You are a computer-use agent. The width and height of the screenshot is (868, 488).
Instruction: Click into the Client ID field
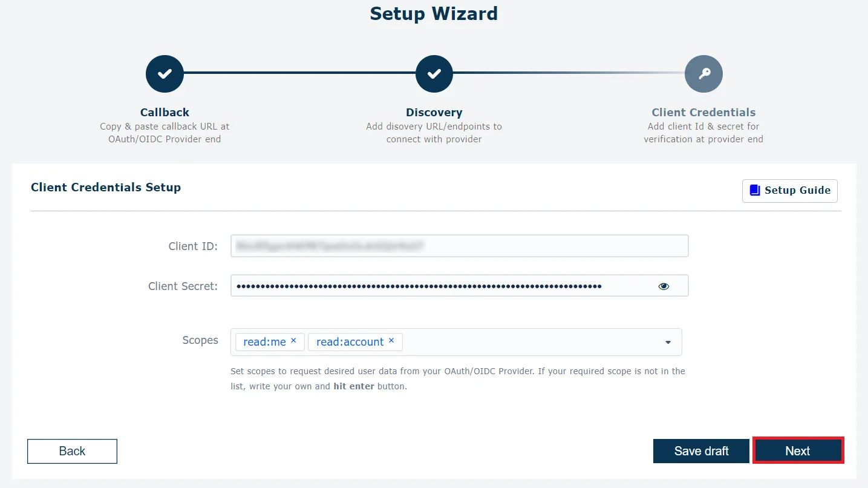[x=459, y=246]
